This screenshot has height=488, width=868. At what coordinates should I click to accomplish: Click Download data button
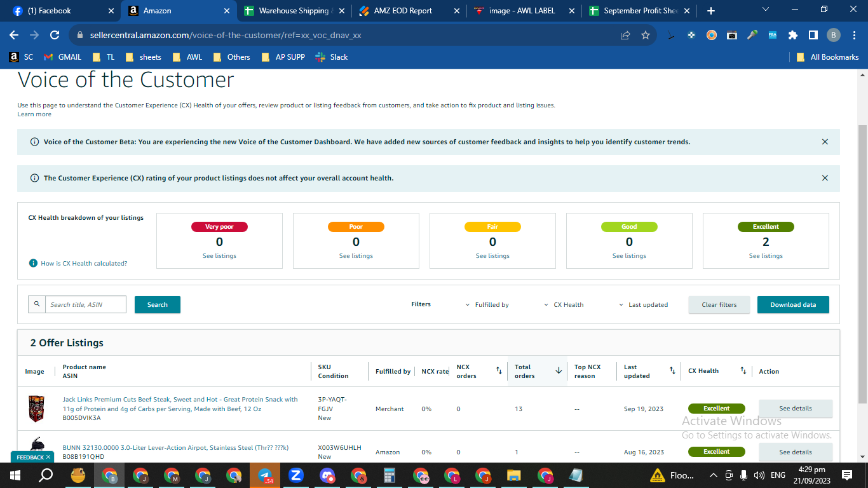[793, 305]
